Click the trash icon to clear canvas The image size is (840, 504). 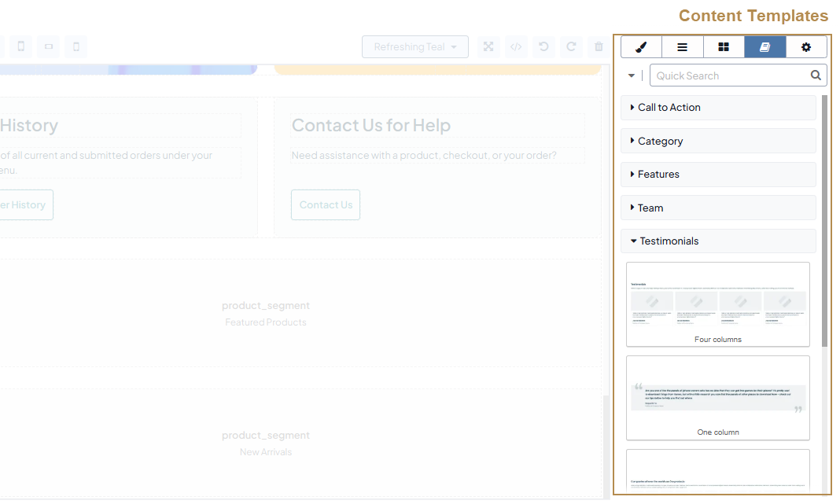pyautogui.click(x=599, y=46)
